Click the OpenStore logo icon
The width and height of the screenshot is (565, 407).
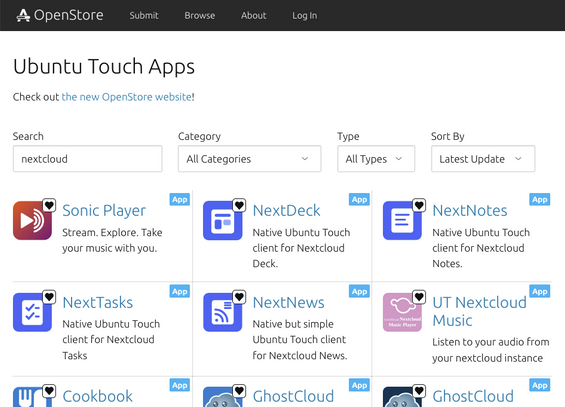pos(23,15)
